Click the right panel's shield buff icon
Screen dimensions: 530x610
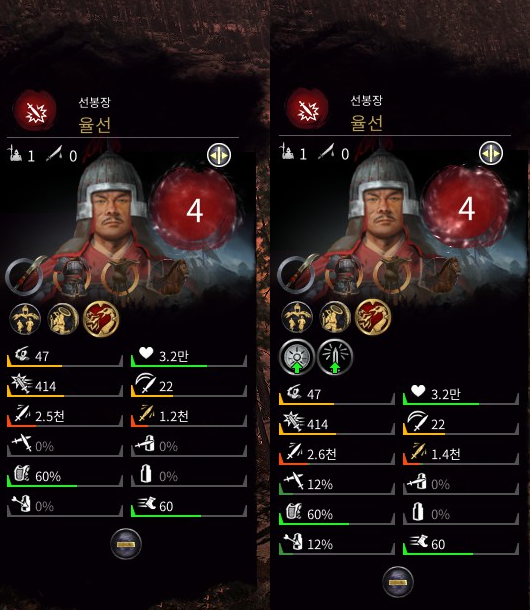click(x=297, y=357)
